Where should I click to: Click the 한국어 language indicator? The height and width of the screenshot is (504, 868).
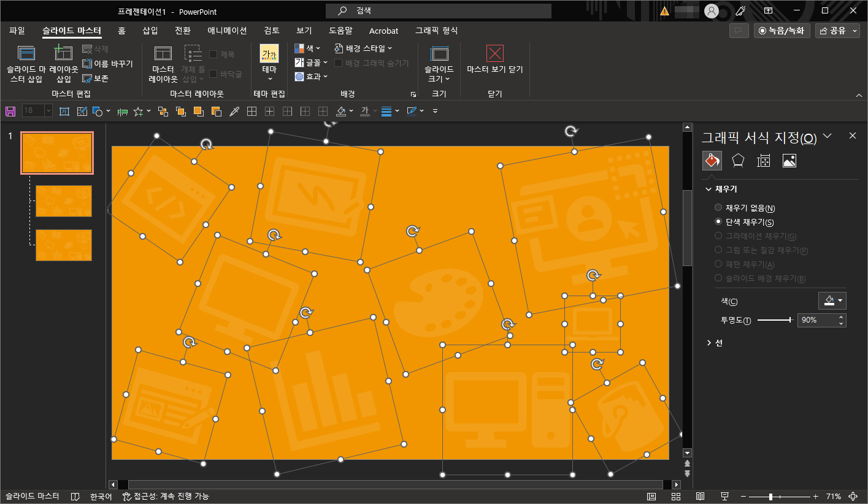tap(101, 496)
